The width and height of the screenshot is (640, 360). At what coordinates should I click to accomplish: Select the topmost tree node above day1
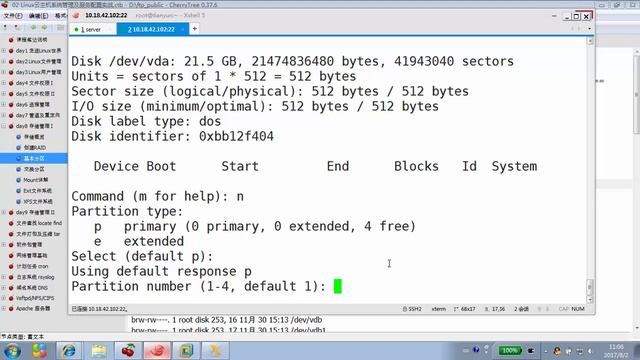pyautogui.click(x=31, y=40)
